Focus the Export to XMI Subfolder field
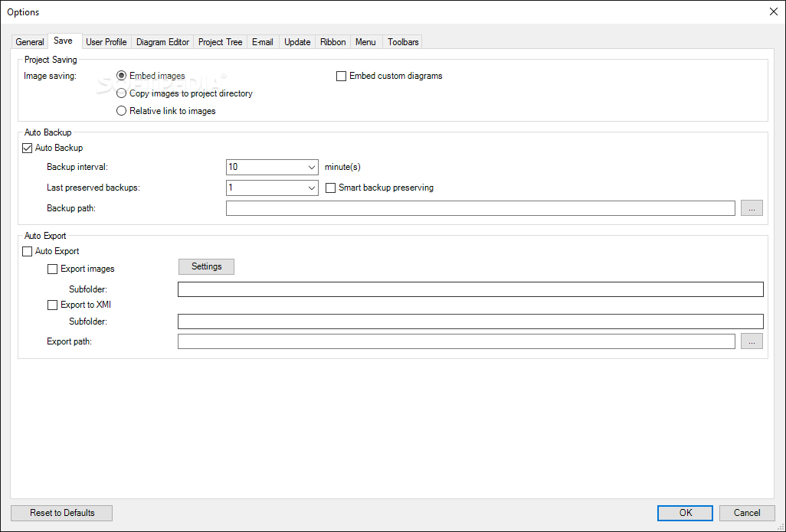The height and width of the screenshot is (532, 786). [x=470, y=321]
